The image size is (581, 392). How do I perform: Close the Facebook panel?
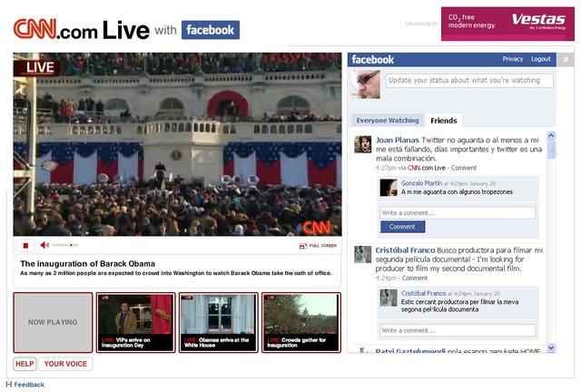(566, 60)
